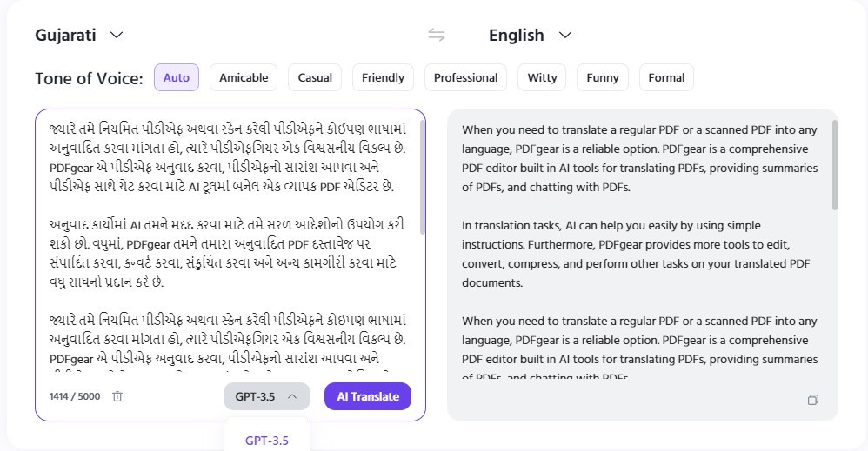The height and width of the screenshot is (451, 868).
Task: Collapse the GPT-3.5 model selector
Action: pyautogui.click(x=267, y=396)
